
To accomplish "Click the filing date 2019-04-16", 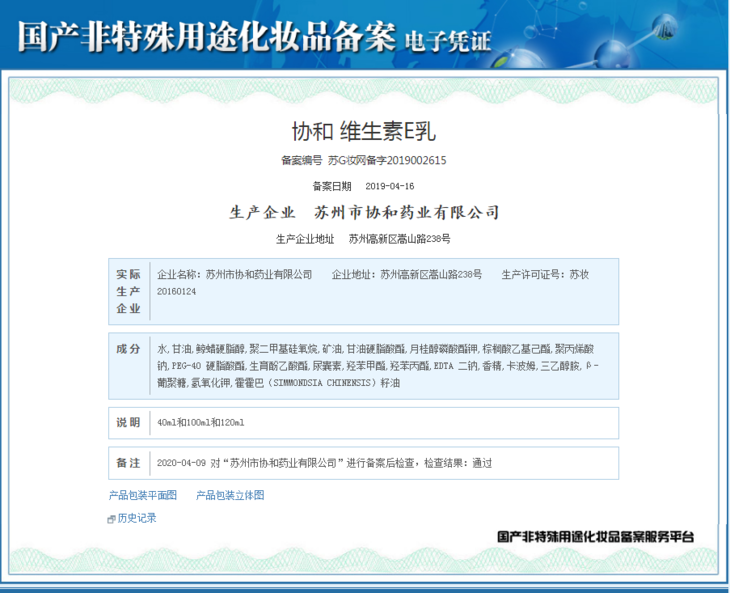I will [390, 186].
